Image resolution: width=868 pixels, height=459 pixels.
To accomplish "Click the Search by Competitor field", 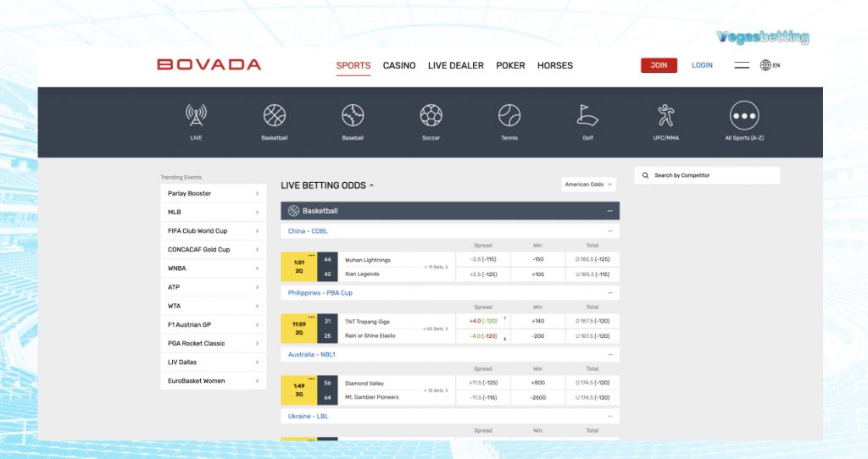I will click(x=707, y=175).
